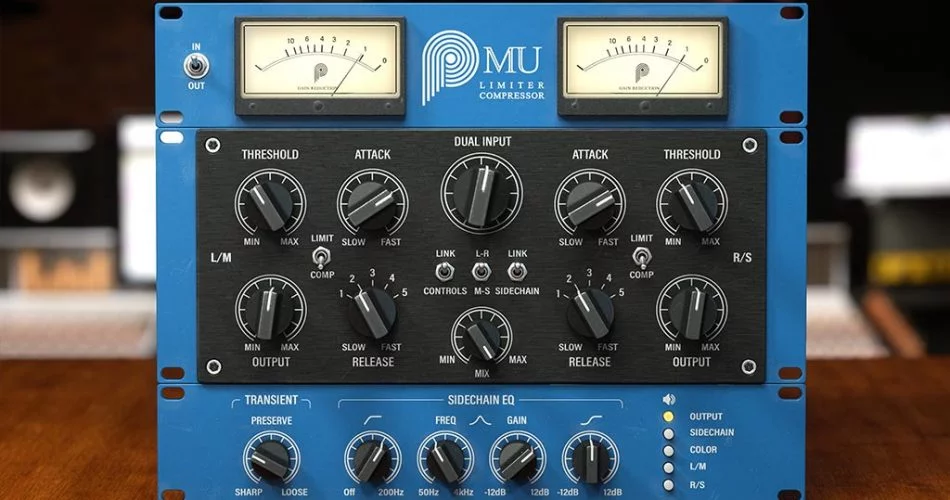Set the L/M Release selector knob
This screenshot has height=500, width=950.
tap(372, 312)
